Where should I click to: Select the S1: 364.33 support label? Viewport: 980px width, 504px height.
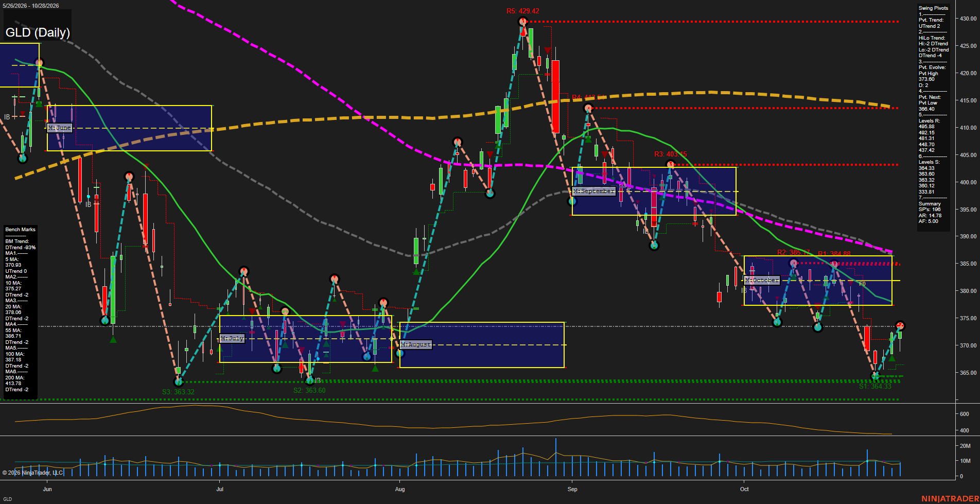[x=875, y=386]
